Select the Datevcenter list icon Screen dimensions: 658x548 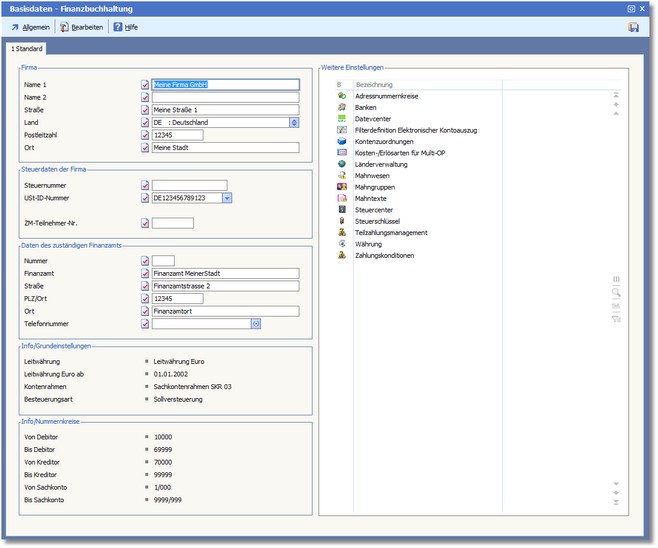tap(343, 118)
